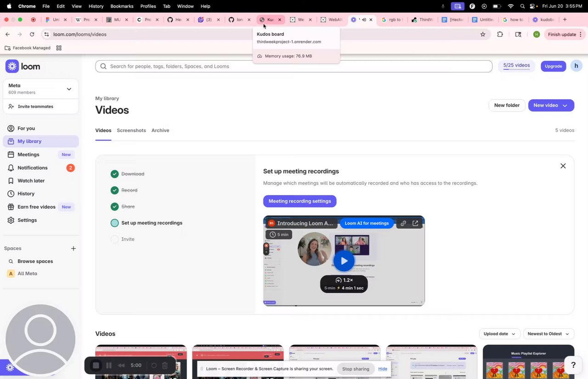Screen dimensions: 588x379
Task: Reload the loom.com page
Action: (32, 34)
